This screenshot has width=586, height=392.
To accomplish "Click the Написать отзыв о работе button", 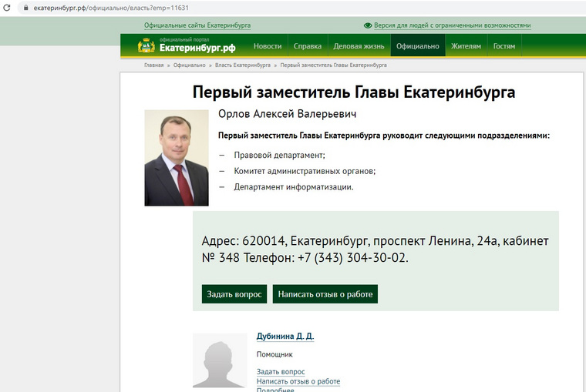I will [325, 294].
